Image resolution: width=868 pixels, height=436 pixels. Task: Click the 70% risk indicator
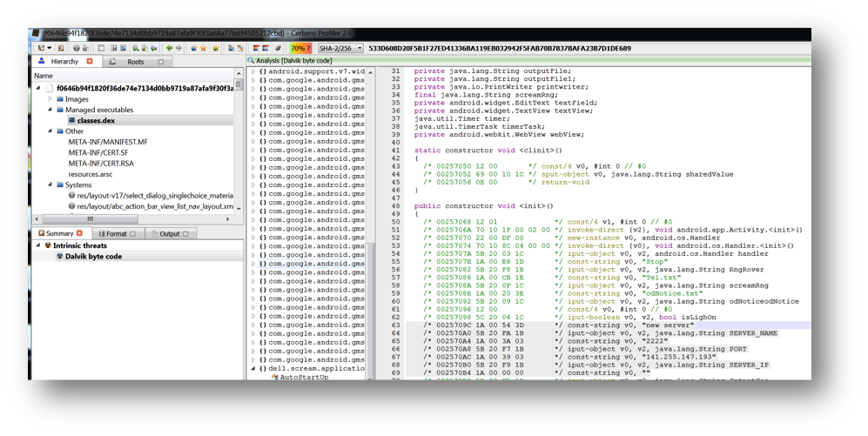point(300,48)
